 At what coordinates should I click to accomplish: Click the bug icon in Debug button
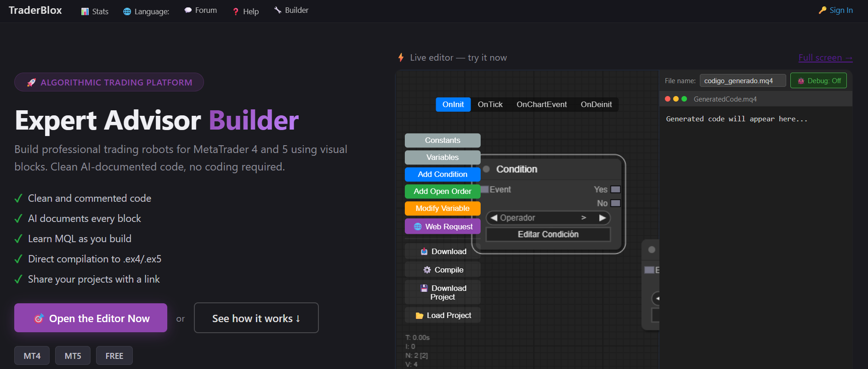pos(801,81)
